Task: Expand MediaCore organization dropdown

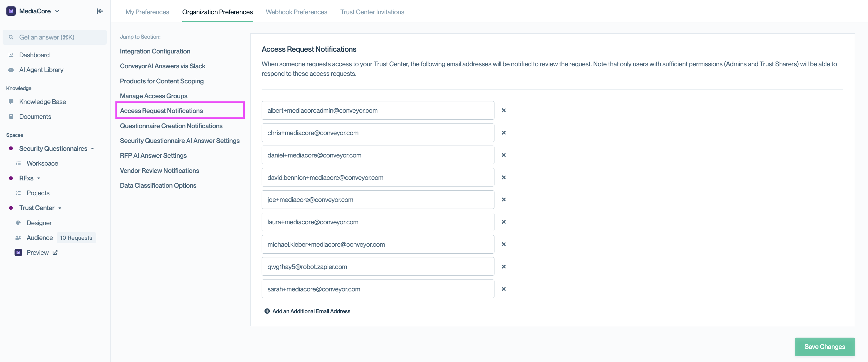Action: pyautogui.click(x=57, y=11)
